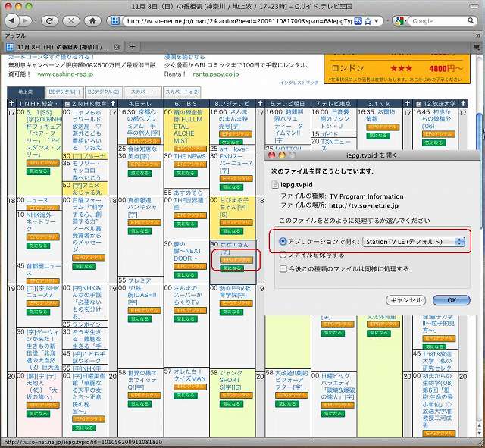Open THE世界遺産 program link
Screen dimensions: 485x448
[189, 204]
